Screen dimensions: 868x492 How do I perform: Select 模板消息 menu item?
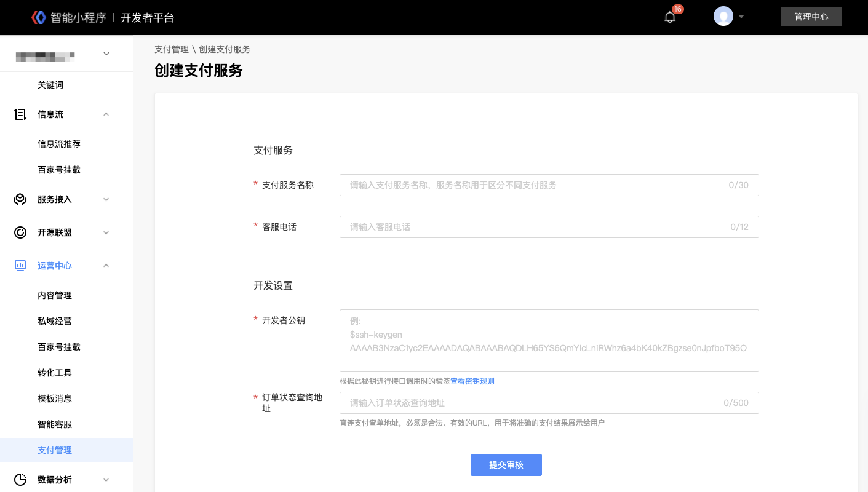point(55,399)
